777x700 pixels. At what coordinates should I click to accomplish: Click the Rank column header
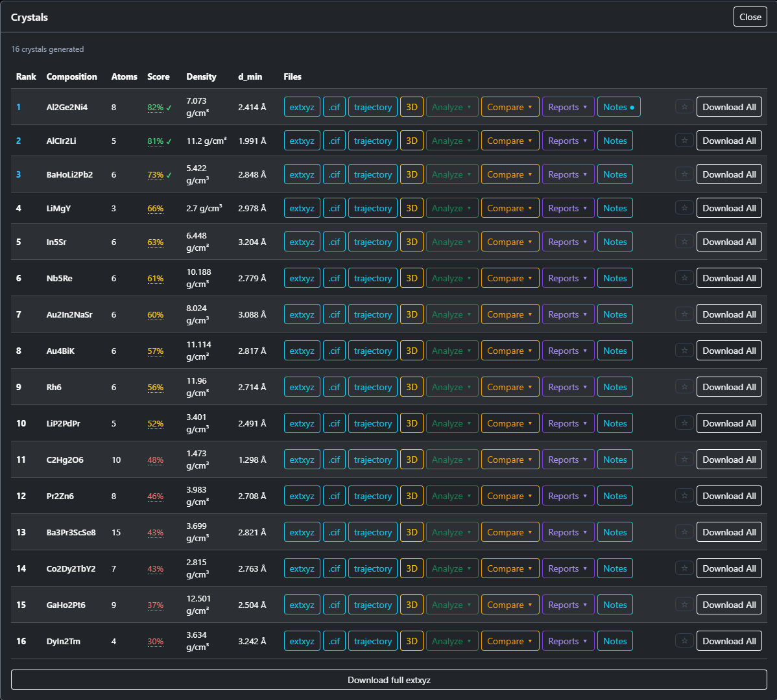pyautogui.click(x=26, y=76)
